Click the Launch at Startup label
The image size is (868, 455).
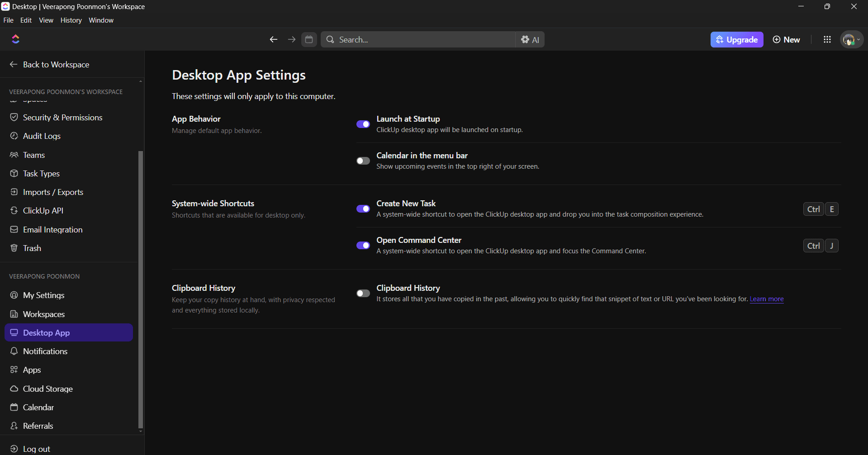pyautogui.click(x=408, y=119)
